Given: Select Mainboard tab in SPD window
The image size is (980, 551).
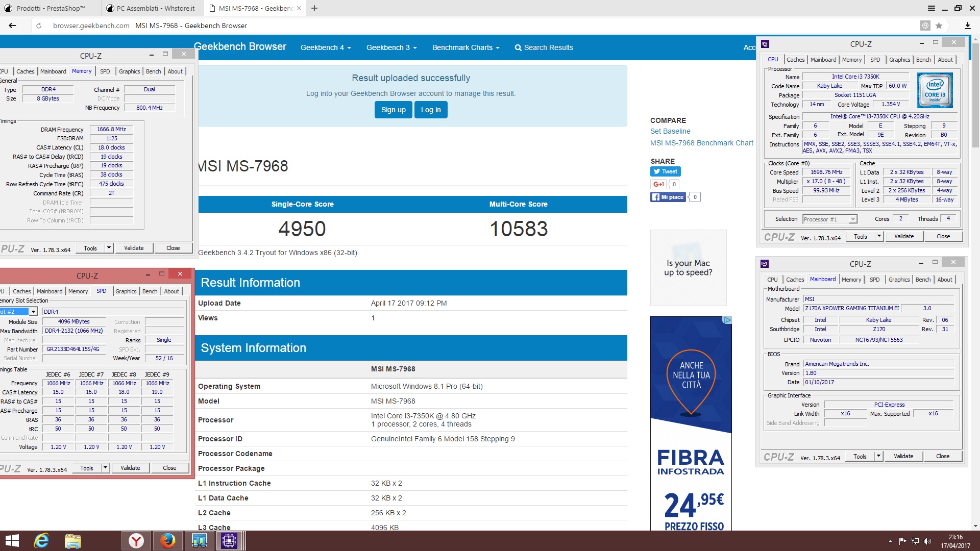Looking at the screenshot, I should pos(50,291).
